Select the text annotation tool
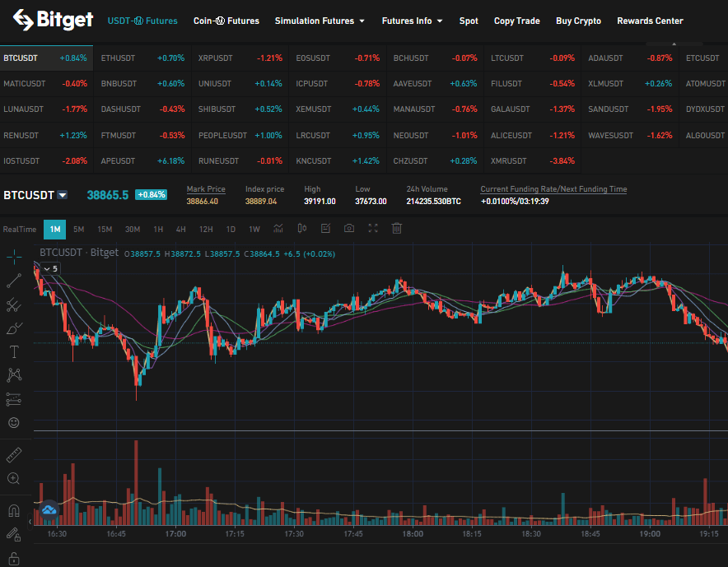728x567 pixels. [14, 351]
